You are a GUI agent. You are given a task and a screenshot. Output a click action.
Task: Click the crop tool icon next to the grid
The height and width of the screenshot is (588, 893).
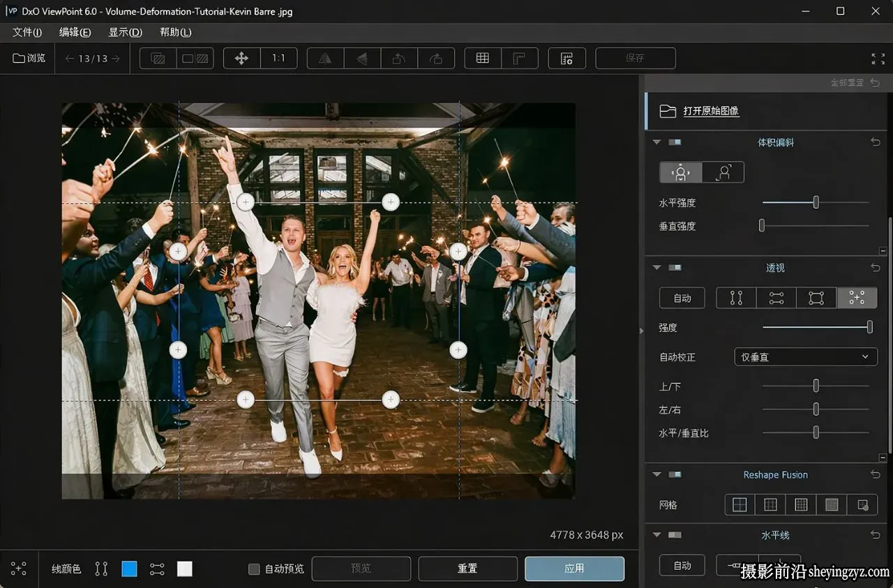(520, 59)
